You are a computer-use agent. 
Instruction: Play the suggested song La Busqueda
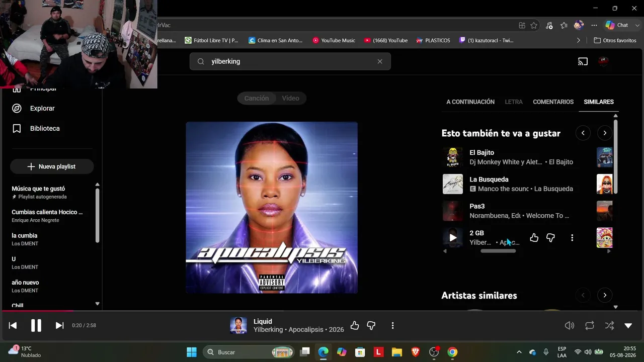click(x=453, y=184)
